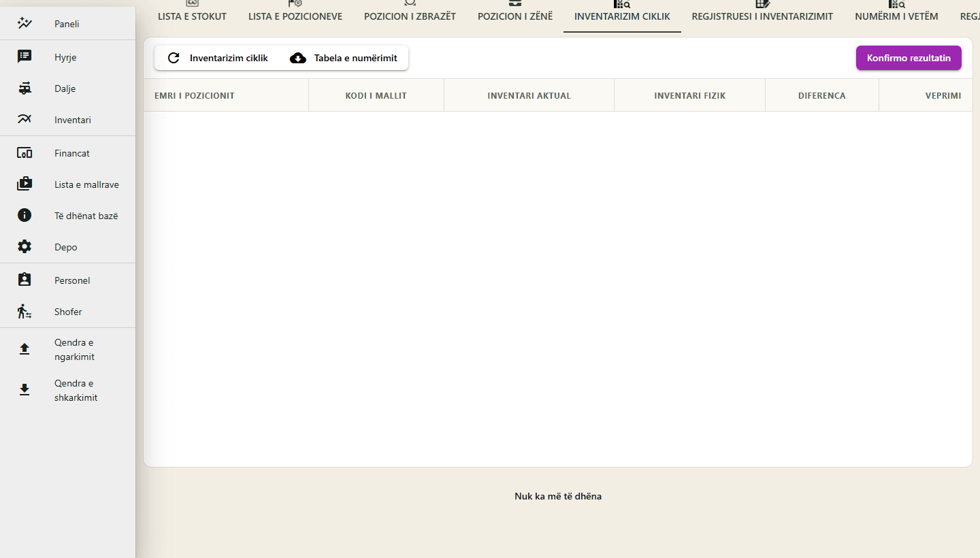Viewport: 980px width, 558px height.
Task: Click the Shofer walking-person icon
Action: coord(24,312)
